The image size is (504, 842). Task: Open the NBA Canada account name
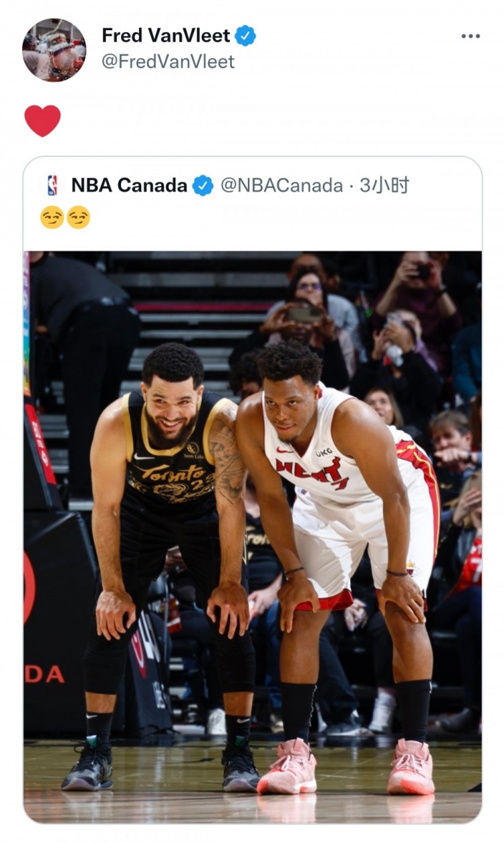129,185
